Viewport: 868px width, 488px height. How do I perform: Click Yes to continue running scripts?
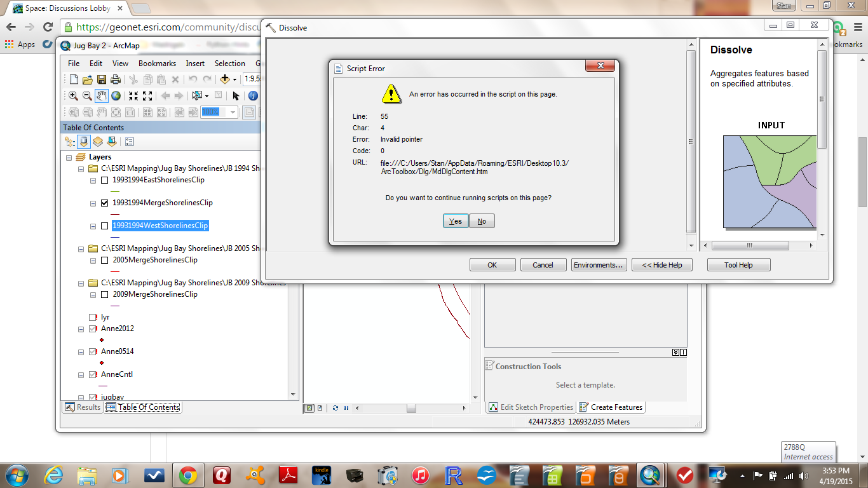(x=456, y=221)
